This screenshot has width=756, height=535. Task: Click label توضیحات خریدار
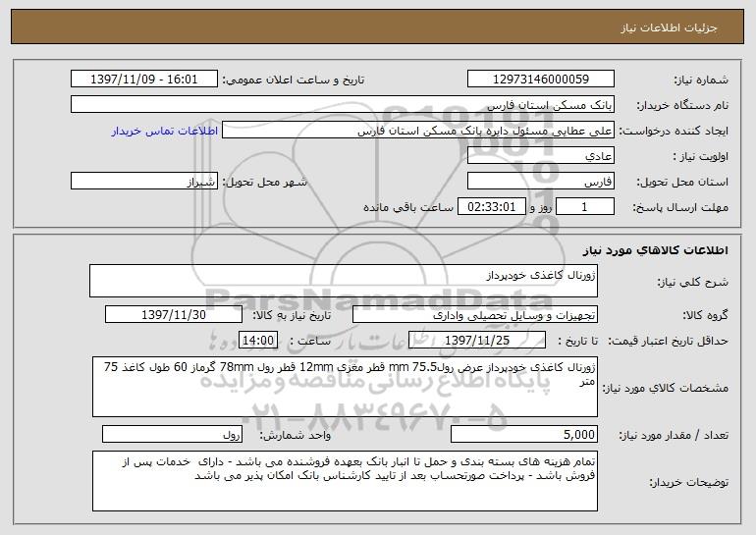pyautogui.click(x=689, y=482)
